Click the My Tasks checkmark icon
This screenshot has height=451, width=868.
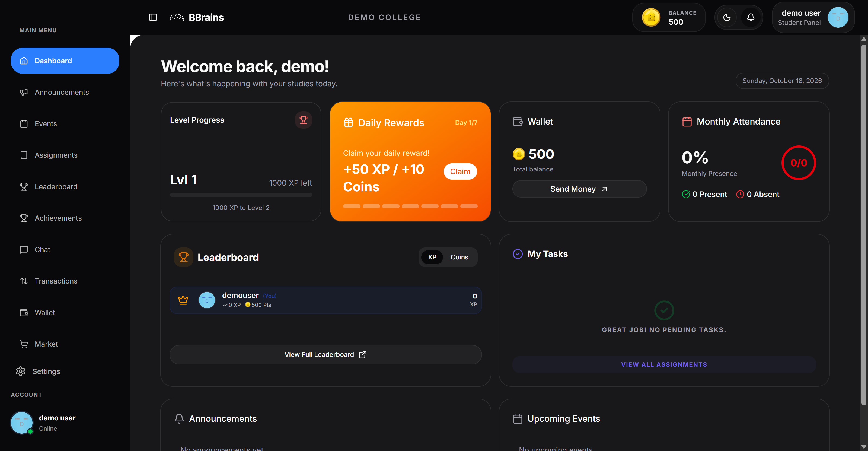click(x=518, y=254)
